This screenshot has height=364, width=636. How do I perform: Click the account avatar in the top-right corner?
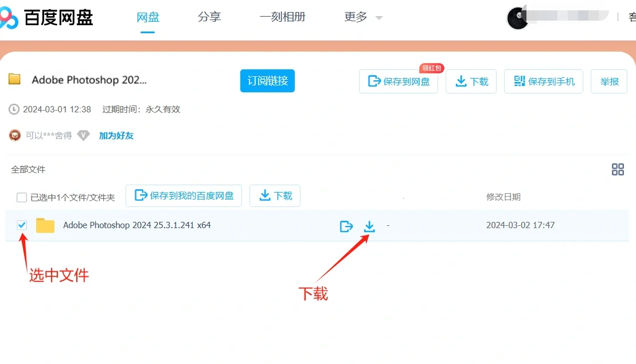pyautogui.click(x=517, y=17)
